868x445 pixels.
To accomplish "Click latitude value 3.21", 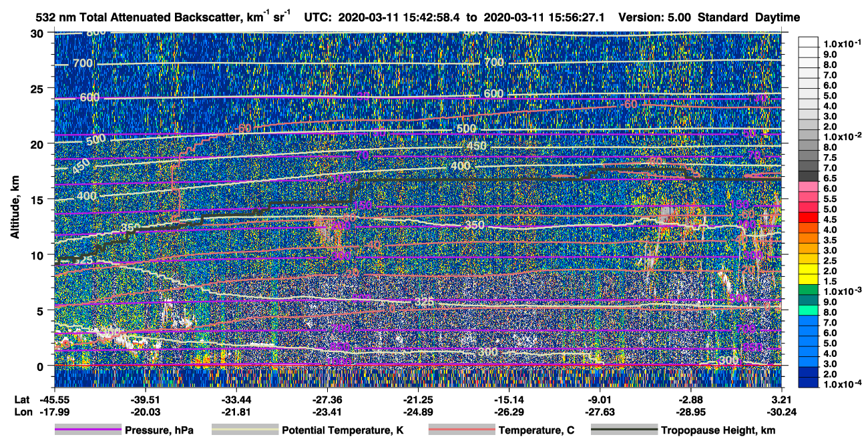I will (x=782, y=399).
